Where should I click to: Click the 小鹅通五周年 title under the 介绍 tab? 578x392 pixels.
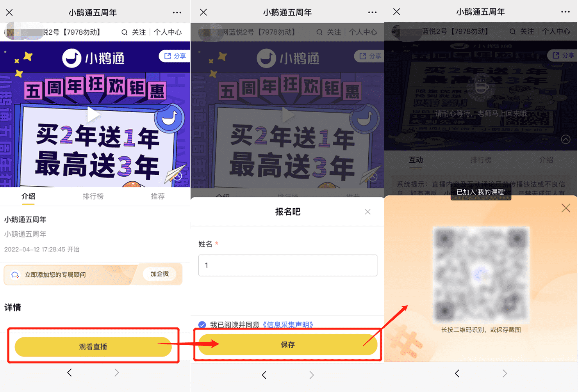[25, 220]
